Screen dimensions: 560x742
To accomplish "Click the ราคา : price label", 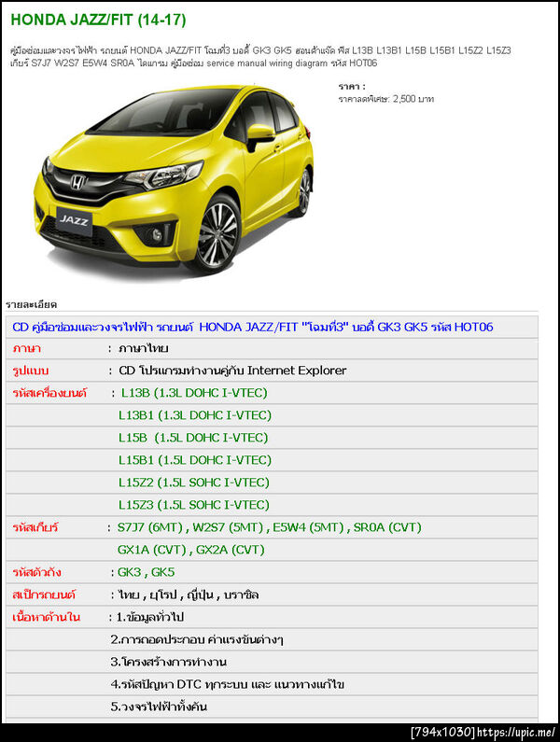I will 352,87.
